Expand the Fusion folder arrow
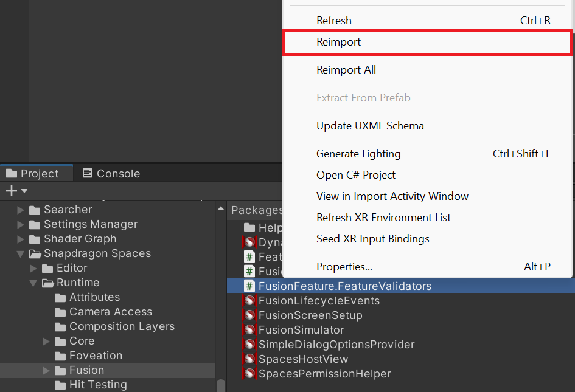Image resolution: width=575 pixels, height=392 pixels. click(x=46, y=371)
